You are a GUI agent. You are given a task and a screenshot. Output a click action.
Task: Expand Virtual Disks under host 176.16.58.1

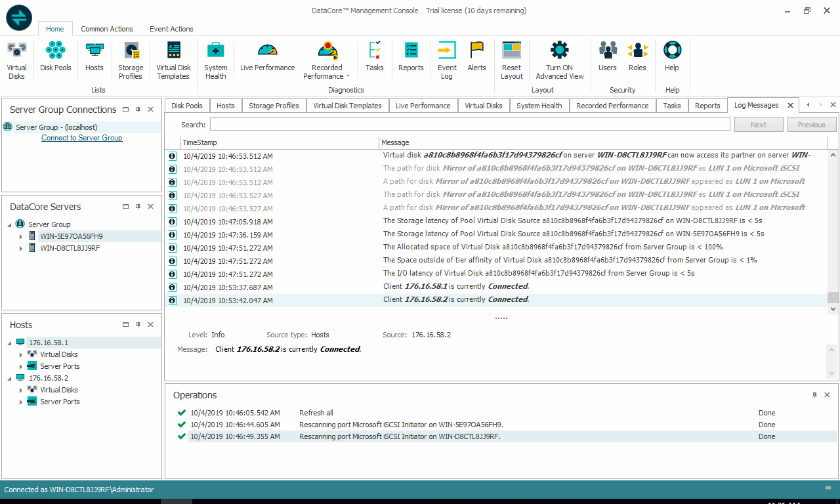21,354
